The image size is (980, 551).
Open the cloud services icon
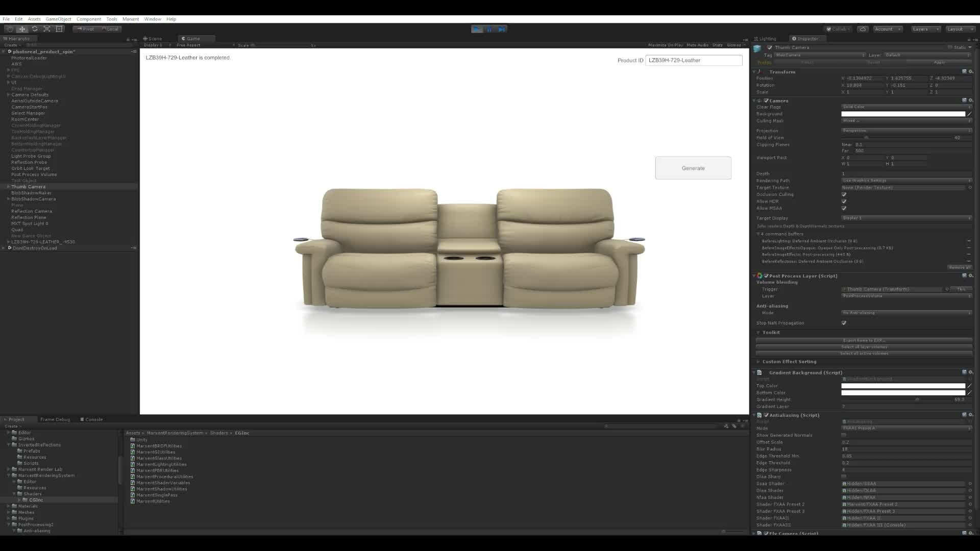point(863,29)
